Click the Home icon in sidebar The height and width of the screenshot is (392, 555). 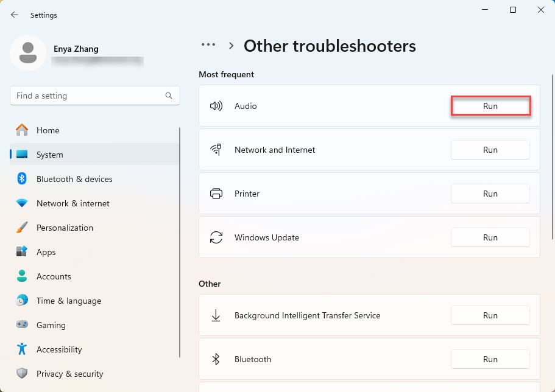(x=22, y=130)
